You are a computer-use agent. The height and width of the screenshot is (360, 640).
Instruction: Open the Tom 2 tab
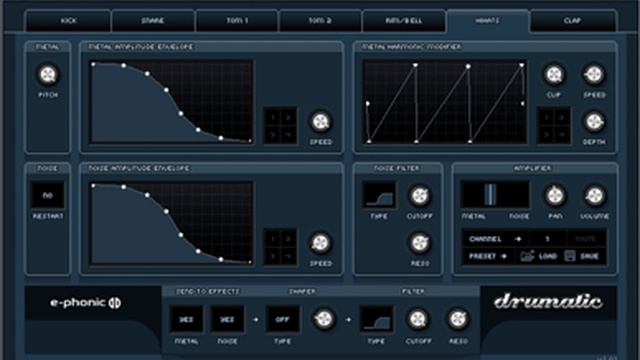coord(320,20)
